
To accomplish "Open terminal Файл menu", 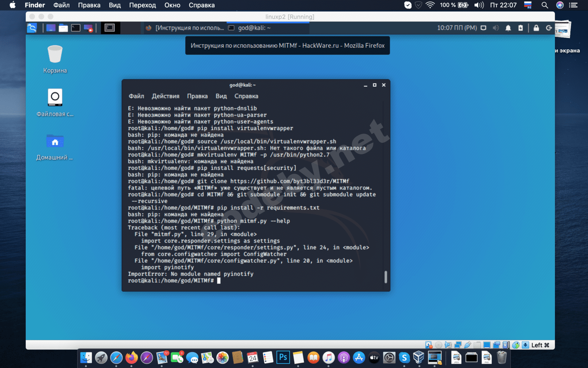I will point(136,96).
